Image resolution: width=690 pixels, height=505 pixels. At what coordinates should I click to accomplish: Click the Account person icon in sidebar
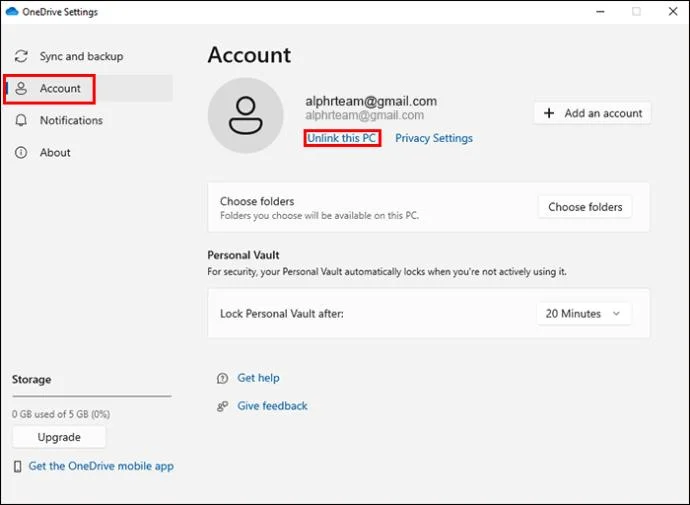coord(21,88)
